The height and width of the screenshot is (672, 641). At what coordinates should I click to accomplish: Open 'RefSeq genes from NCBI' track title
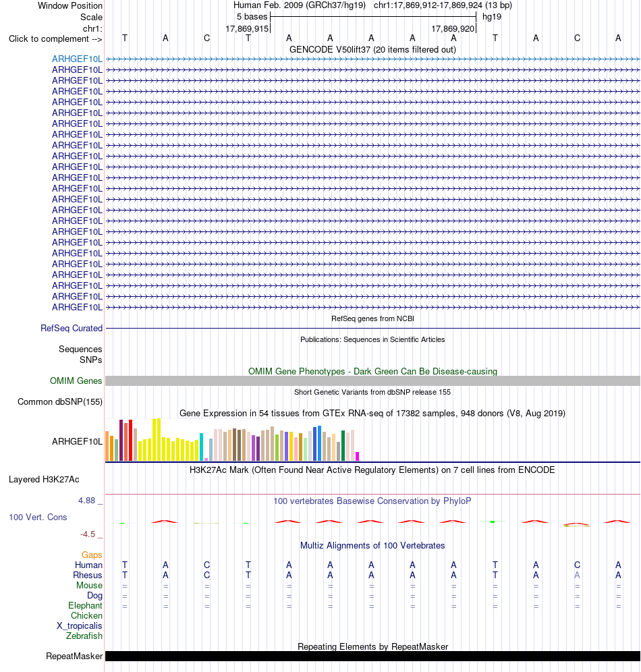tap(372, 319)
